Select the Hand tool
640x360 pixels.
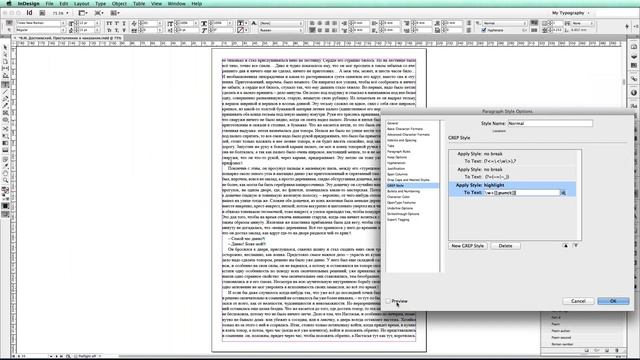pyautogui.click(x=5, y=173)
